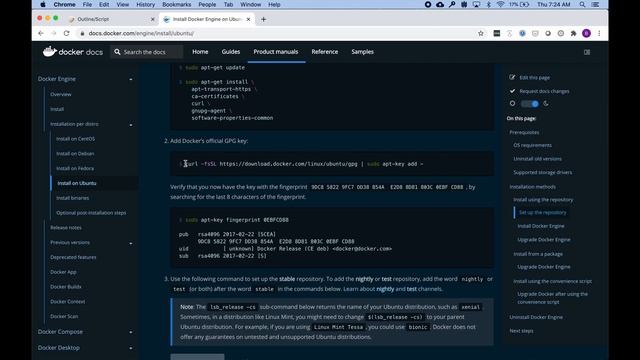Open Overview sidebar link
Viewport: 640px width, 360px height.
point(61,94)
